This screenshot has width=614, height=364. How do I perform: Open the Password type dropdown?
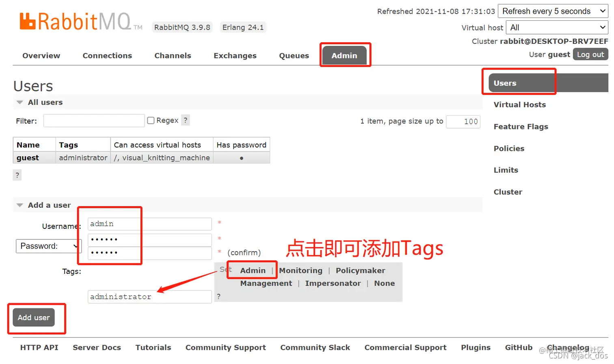click(x=49, y=246)
